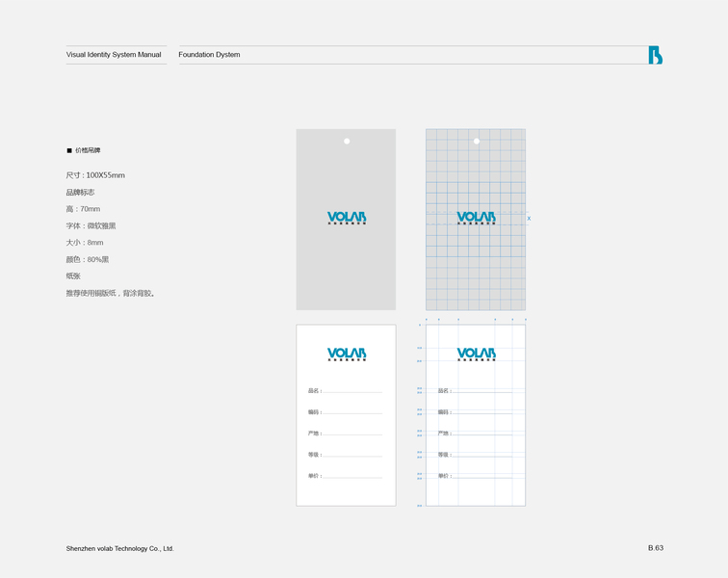Click the '字体 : 微软雅黑' line
Viewport: 728px width, 578px height.
91,225
